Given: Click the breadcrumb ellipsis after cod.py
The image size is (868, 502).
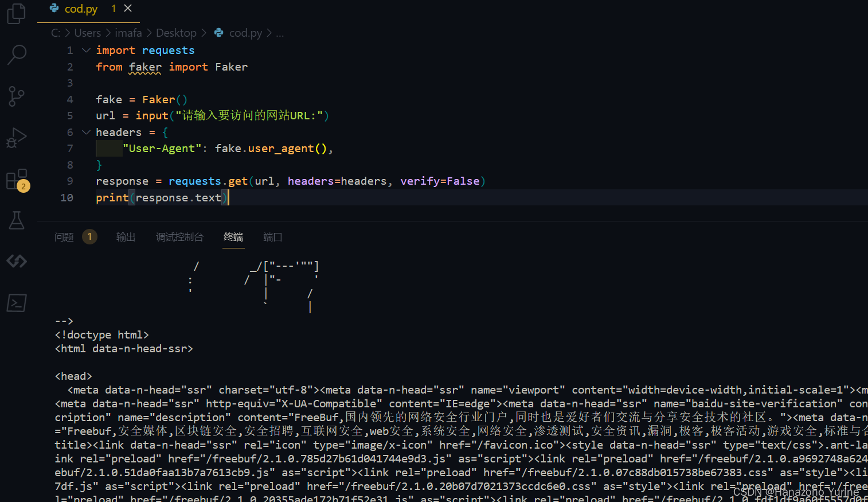Looking at the screenshot, I should point(280,33).
